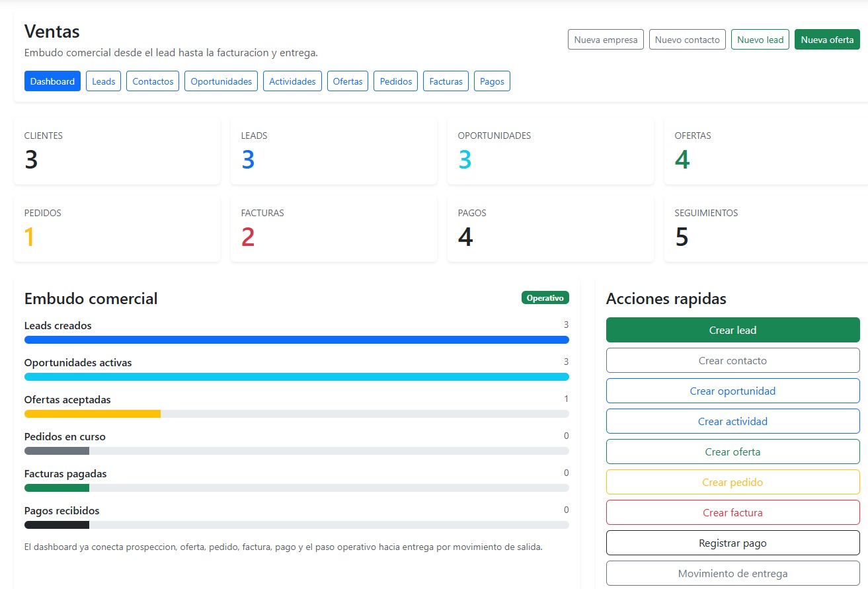The width and height of the screenshot is (868, 589).
Task: Go to the Oportunidades tab
Action: [221, 81]
